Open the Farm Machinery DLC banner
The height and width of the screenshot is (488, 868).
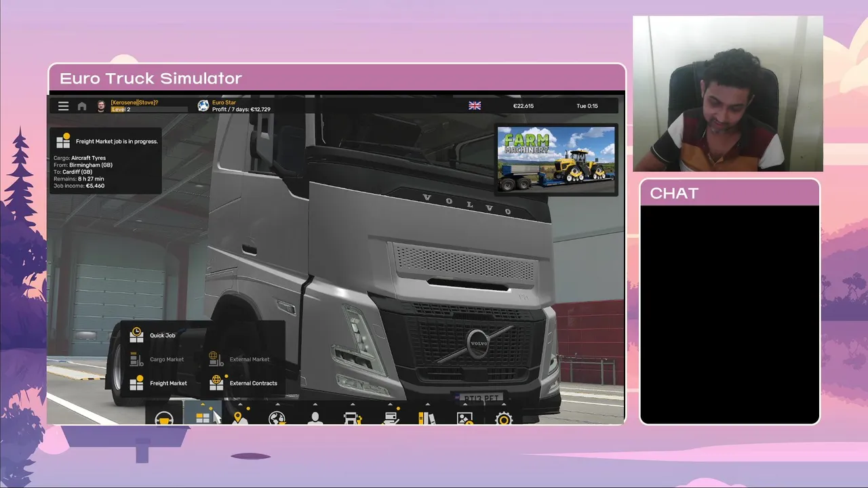coord(557,159)
